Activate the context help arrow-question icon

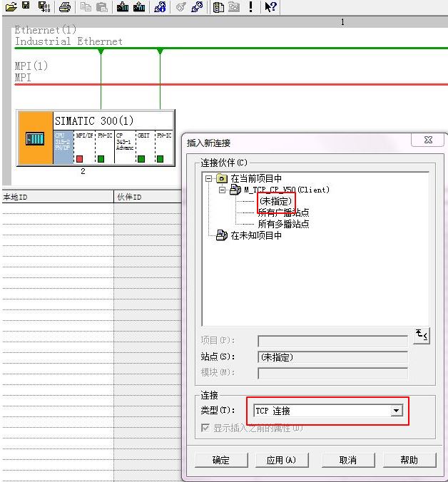click(x=270, y=6)
